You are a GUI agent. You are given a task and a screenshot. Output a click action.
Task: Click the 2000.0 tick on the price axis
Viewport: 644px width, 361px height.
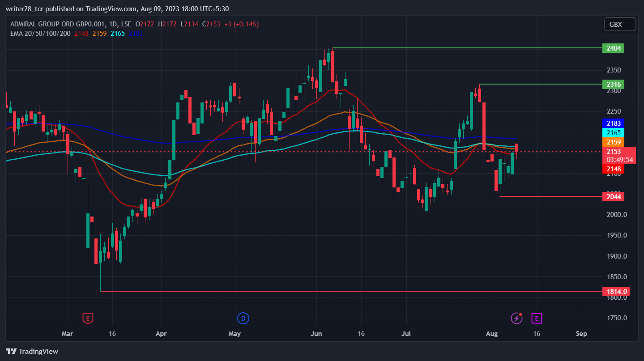[x=616, y=215]
